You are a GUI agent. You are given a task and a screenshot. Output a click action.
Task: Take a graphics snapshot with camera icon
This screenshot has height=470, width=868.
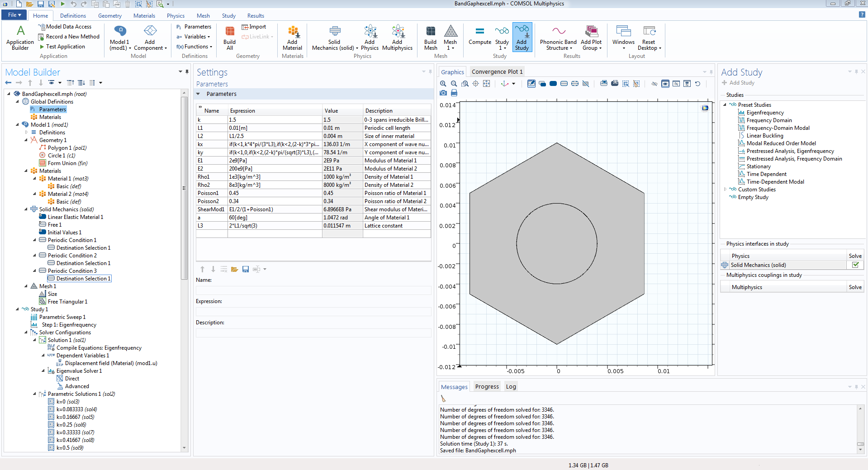443,93
